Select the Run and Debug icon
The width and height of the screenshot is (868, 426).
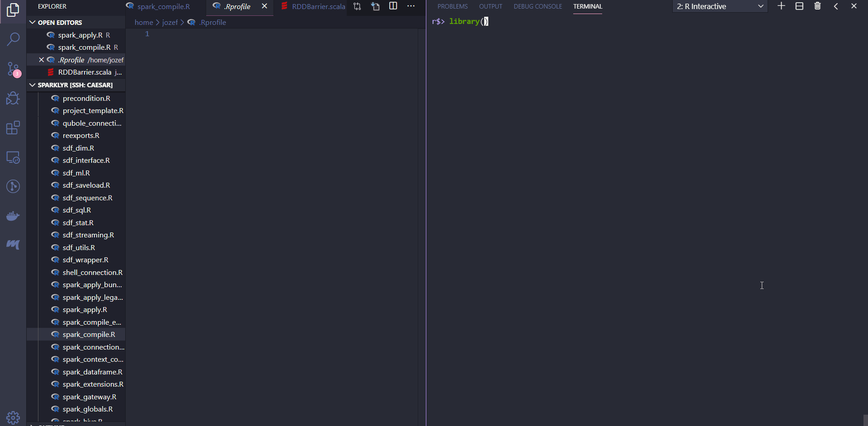tap(13, 98)
